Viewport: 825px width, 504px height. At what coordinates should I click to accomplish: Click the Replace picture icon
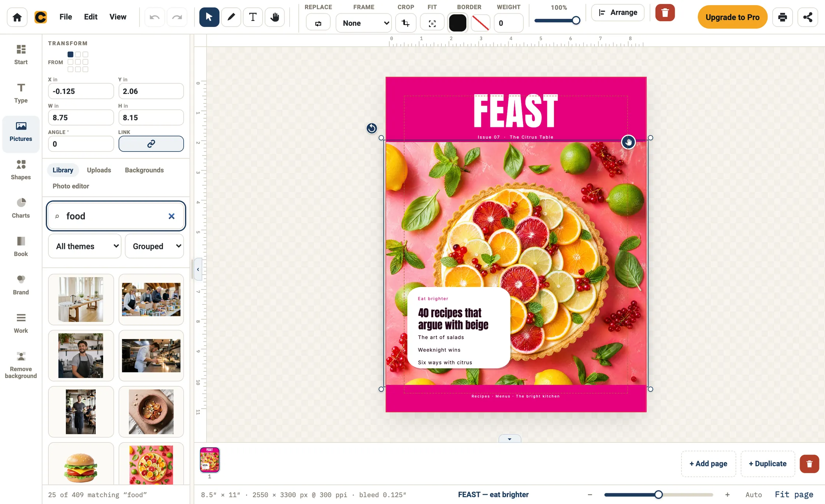pyautogui.click(x=318, y=23)
